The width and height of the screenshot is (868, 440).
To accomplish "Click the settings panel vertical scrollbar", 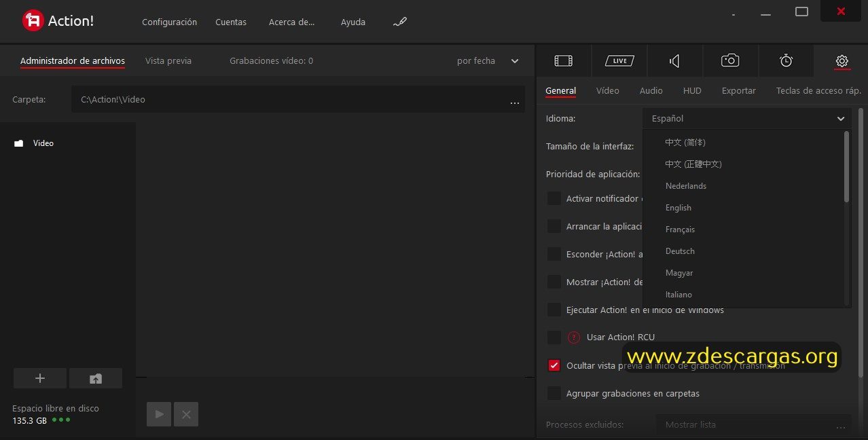I will coord(861,241).
